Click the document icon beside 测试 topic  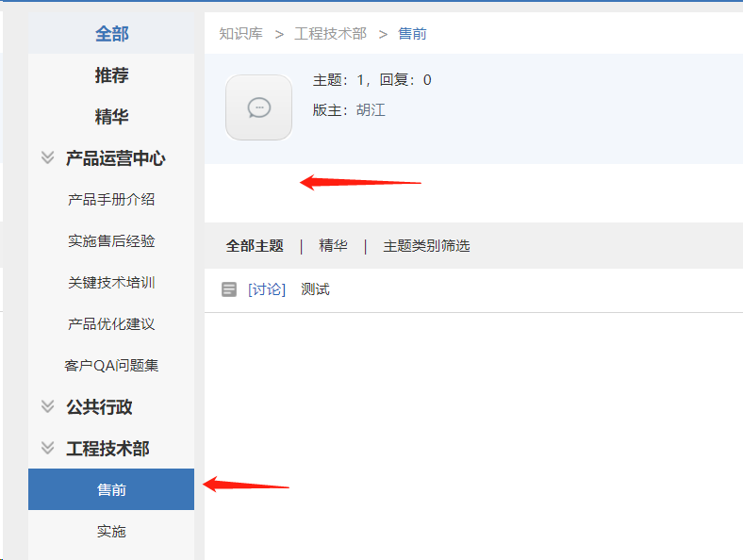pyautogui.click(x=229, y=289)
